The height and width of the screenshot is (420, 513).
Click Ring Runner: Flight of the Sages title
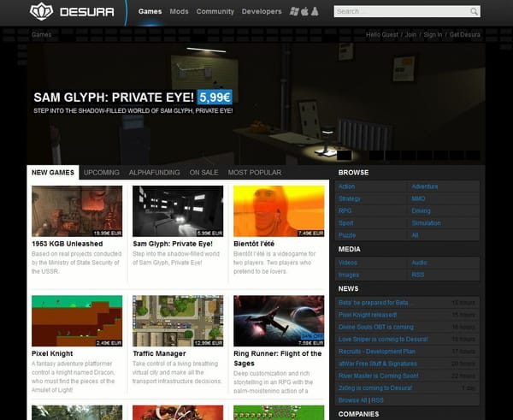277,358
